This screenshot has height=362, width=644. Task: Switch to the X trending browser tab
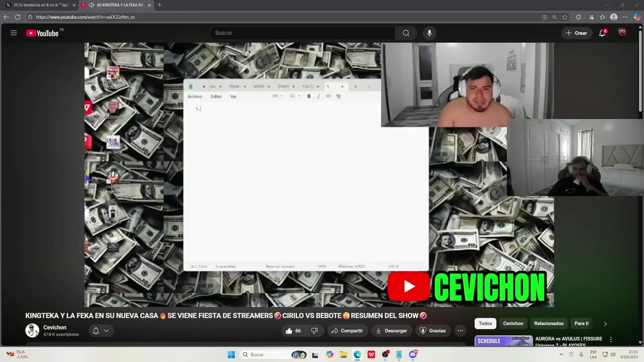click(x=40, y=5)
